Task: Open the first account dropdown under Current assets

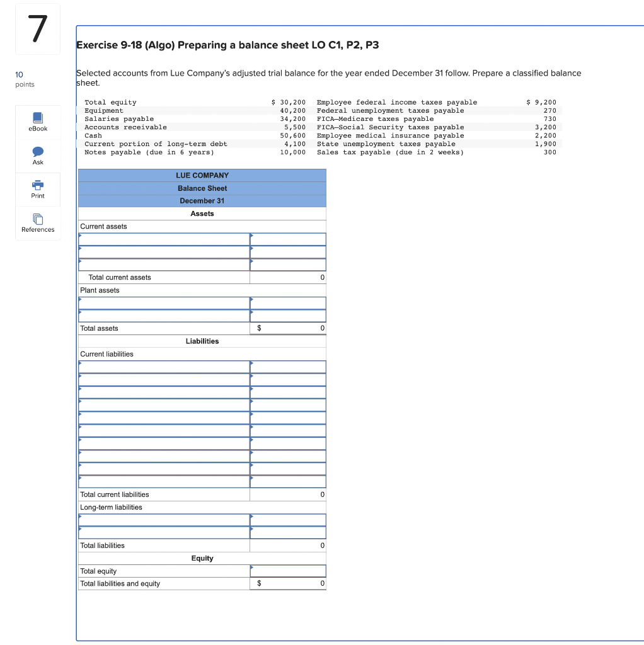Action: (x=163, y=239)
